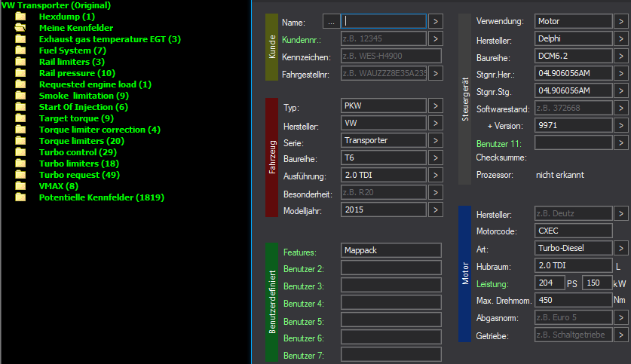Viewport: 631px width, 364px height.
Task: Click the Smoke limitation (9) folder icon
Action: [x=20, y=95]
